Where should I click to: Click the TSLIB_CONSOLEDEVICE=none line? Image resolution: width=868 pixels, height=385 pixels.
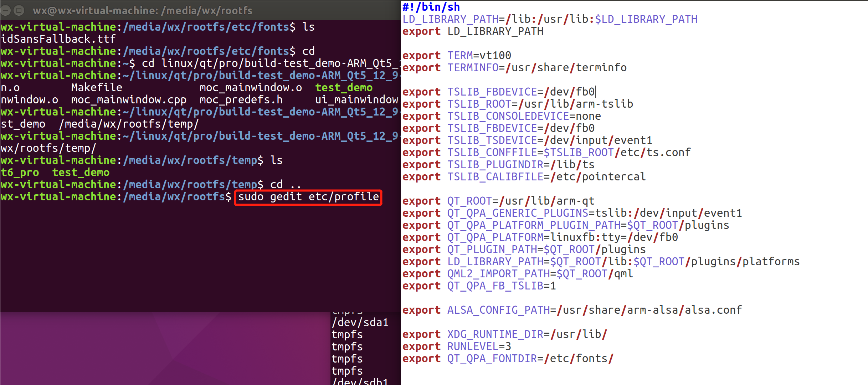pyautogui.click(x=502, y=116)
